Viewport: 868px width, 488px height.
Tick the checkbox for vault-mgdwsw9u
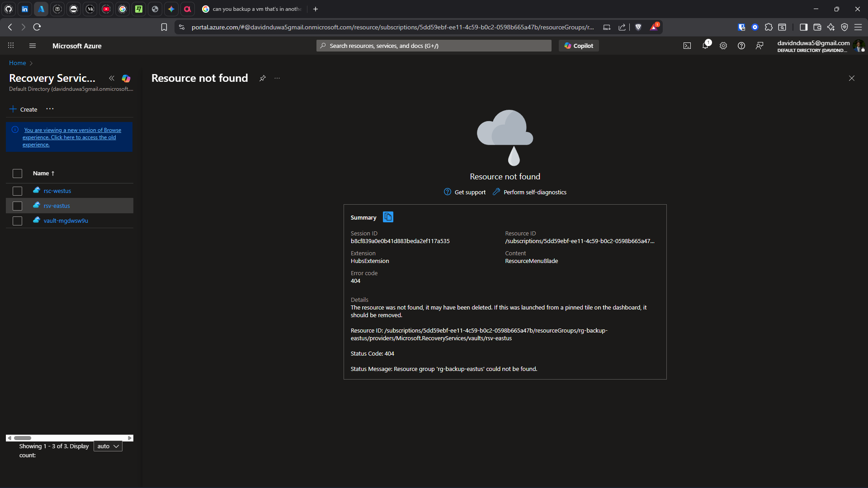pos(17,221)
